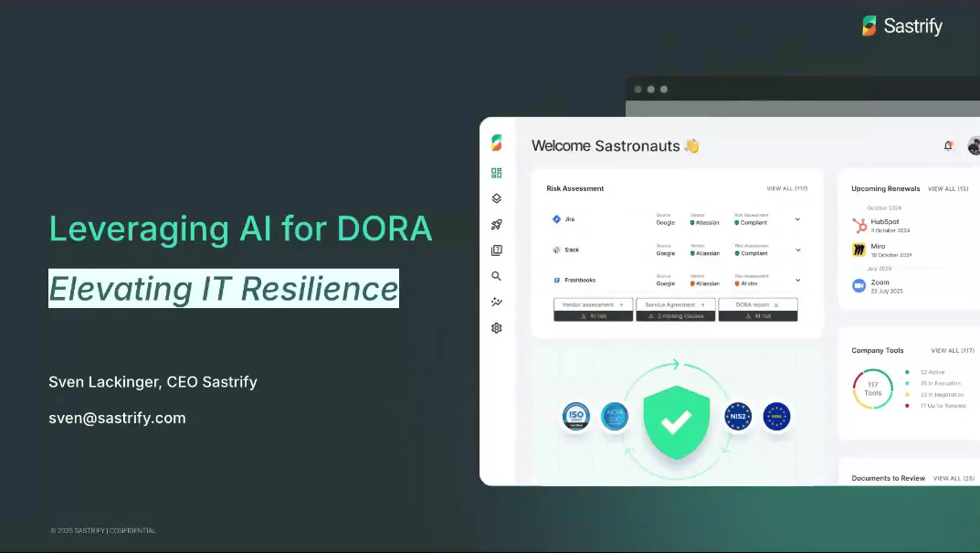Screen dimensions: 980x553
Task: Open the sparkle analytics line icon
Action: (x=496, y=303)
